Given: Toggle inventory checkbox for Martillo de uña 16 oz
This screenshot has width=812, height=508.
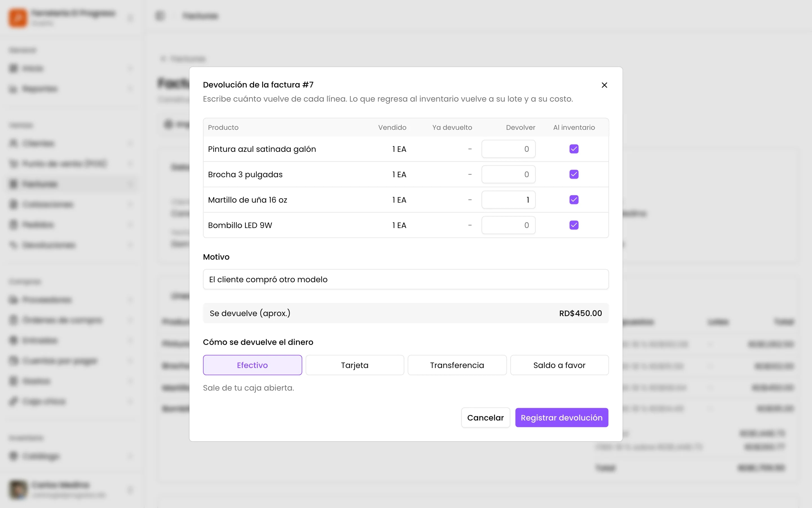Looking at the screenshot, I should tap(574, 200).
